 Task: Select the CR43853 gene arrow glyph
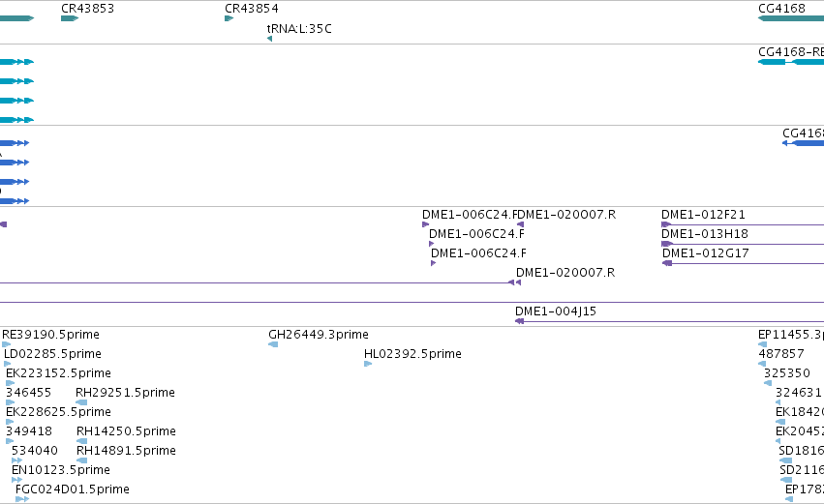click(x=70, y=18)
